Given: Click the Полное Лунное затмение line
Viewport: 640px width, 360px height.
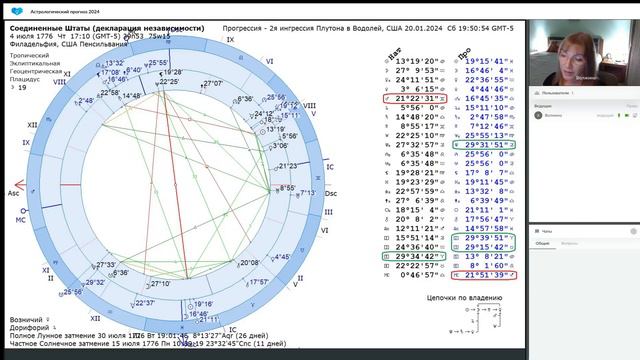Looking at the screenshot, I should coord(139,336).
